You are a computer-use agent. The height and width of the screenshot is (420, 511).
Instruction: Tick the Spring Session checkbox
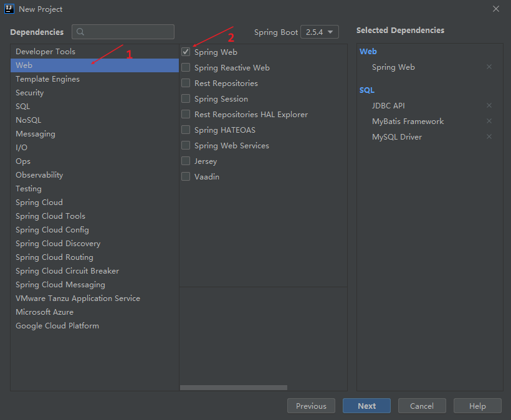click(186, 98)
